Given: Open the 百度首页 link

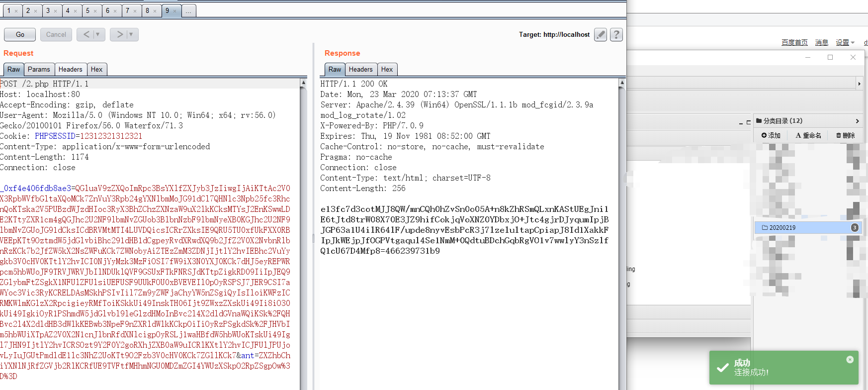Looking at the screenshot, I should 794,43.
